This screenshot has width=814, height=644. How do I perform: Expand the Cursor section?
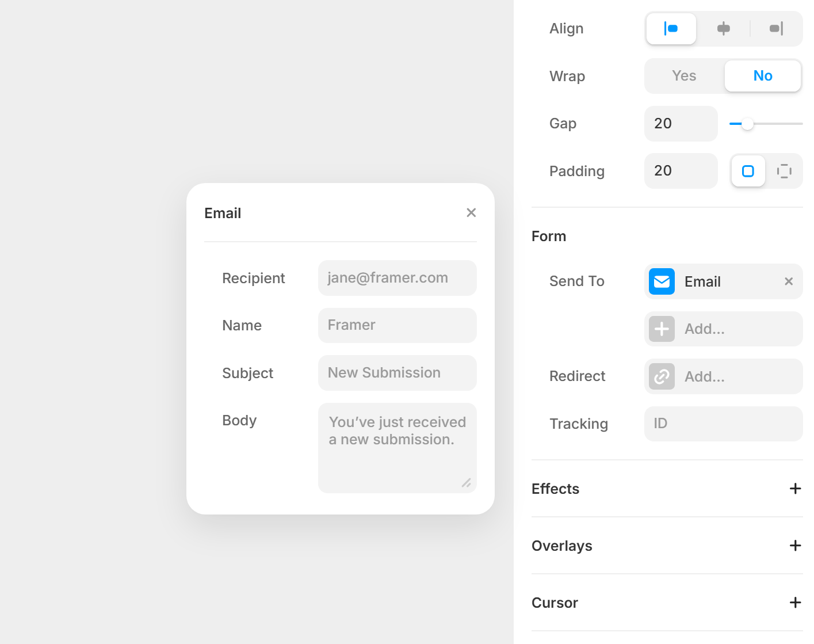click(x=795, y=603)
